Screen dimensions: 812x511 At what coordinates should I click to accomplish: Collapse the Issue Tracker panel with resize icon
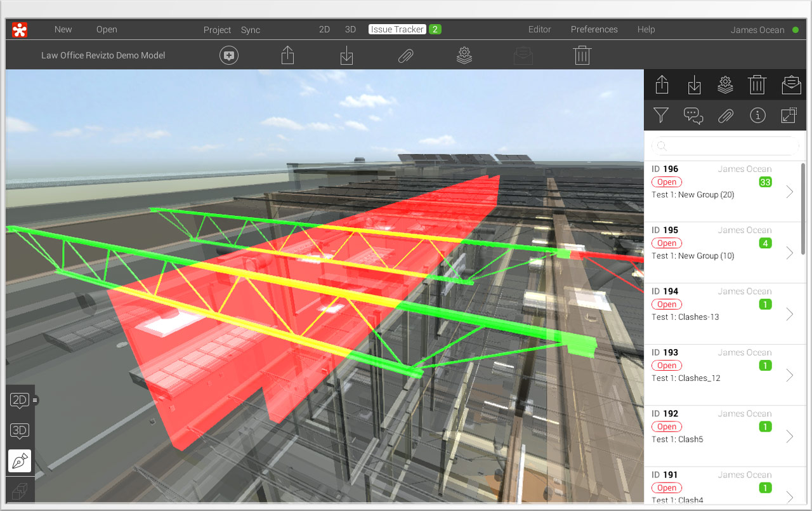pos(789,115)
